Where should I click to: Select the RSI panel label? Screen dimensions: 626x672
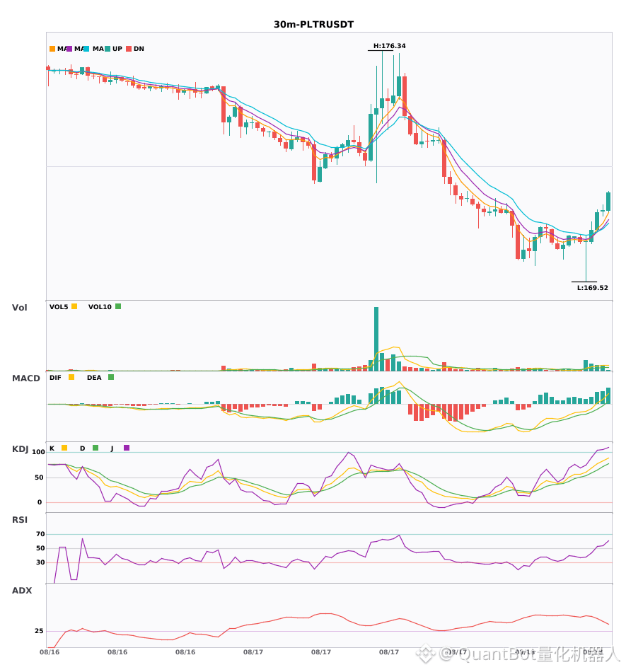20,520
